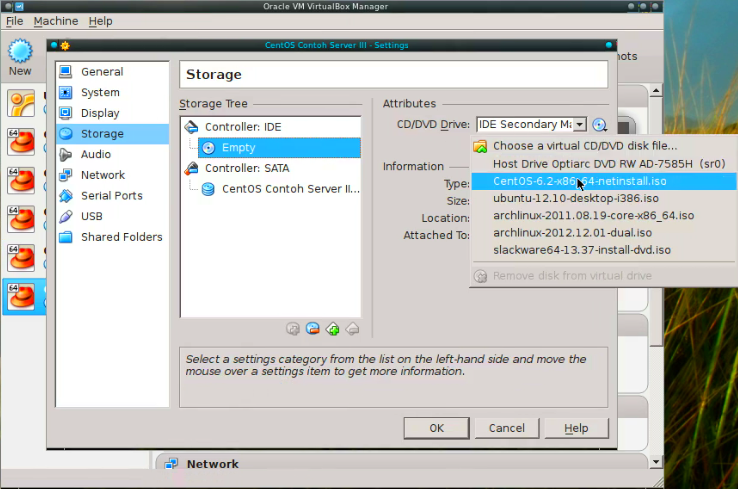This screenshot has width=738, height=489.
Task: Click the Cancel button
Action: [506, 428]
